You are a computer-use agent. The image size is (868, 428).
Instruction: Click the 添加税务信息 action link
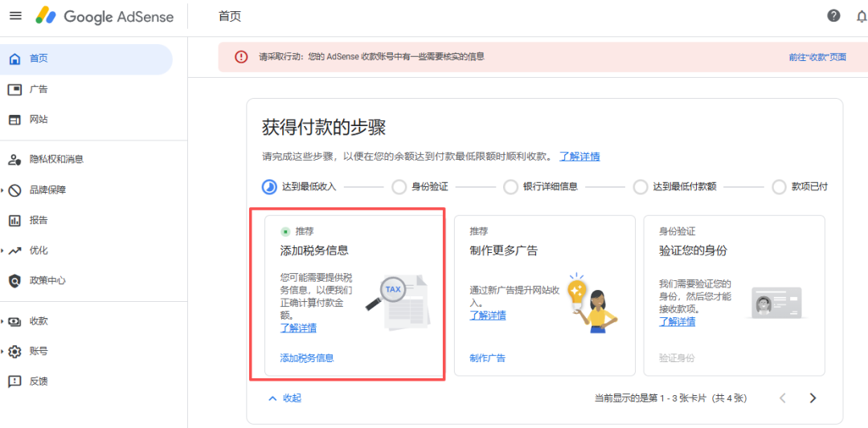pyautogui.click(x=307, y=358)
